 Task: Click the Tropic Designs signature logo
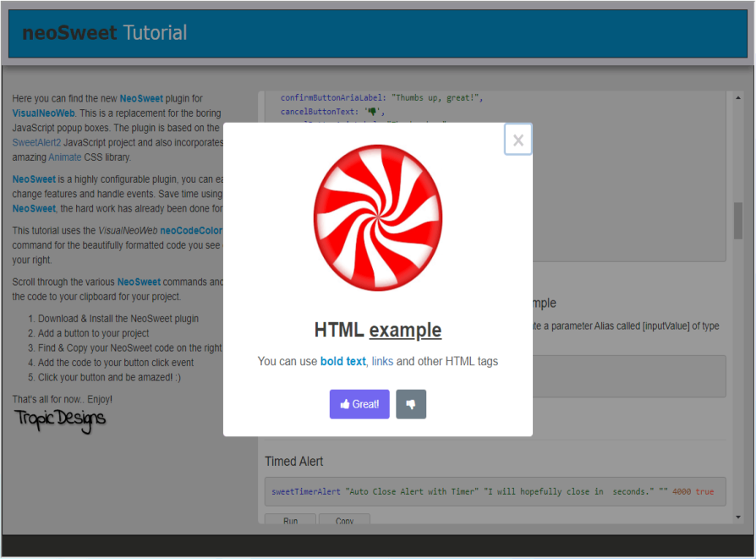[60, 418]
